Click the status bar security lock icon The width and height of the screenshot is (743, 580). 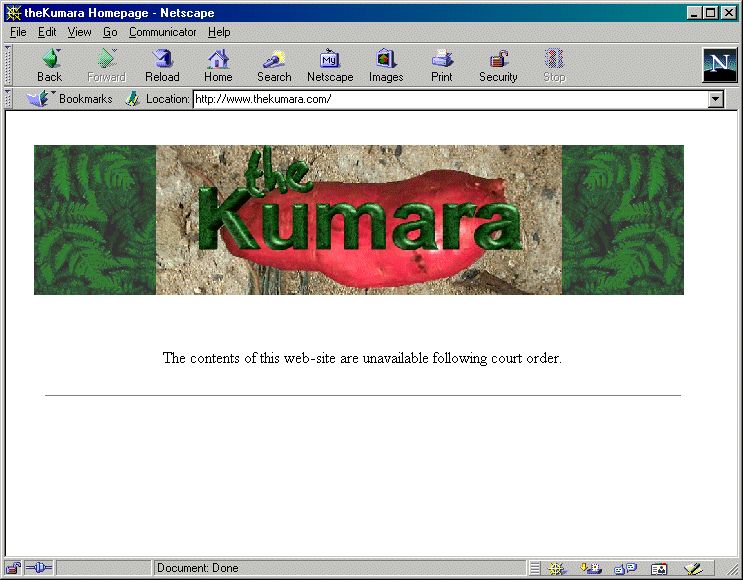(x=13, y=568)
